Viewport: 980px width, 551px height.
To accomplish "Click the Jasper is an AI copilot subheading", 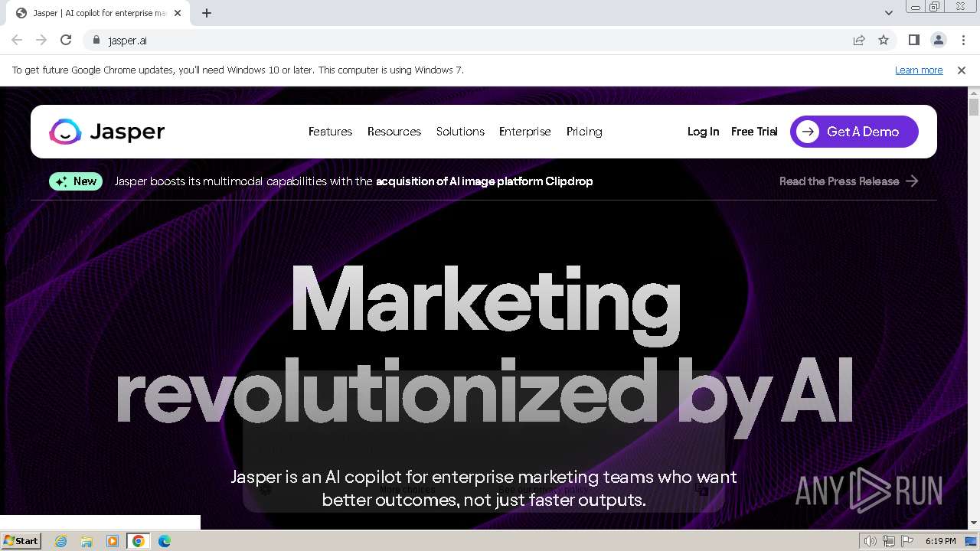I will [x=484, y=488].
